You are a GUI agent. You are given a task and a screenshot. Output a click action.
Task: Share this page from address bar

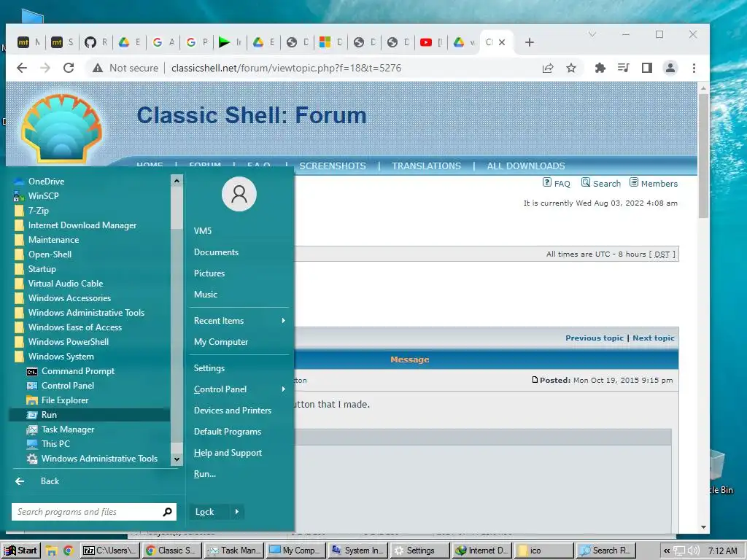tap(548, 68)
